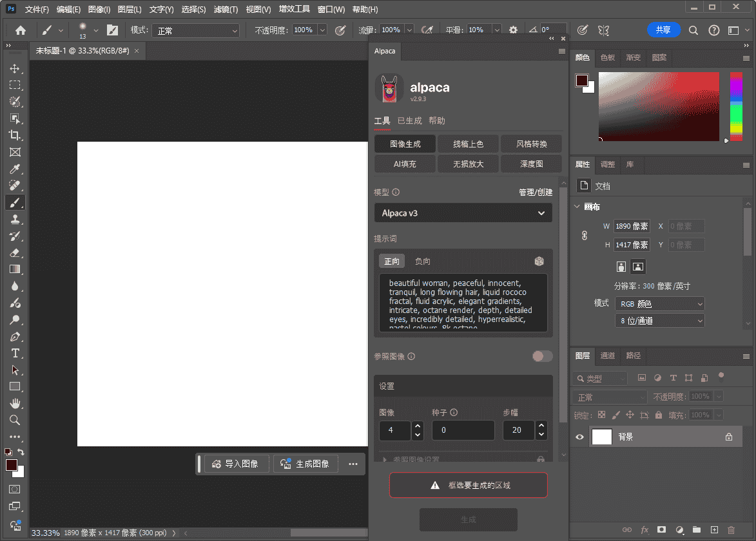Open the brush blend 模式 dropdown
The width and height of the screenshot is (756, 541).
tap(195, 30)
